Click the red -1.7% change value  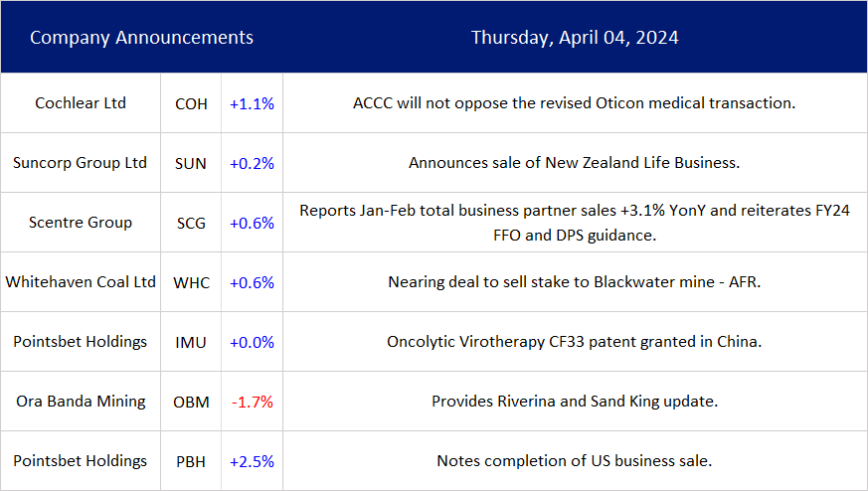(252, 402)
